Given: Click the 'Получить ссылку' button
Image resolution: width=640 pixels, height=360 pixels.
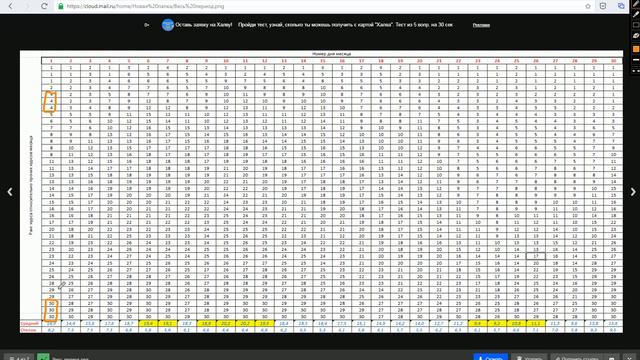Looking at the screenshot, I should [x=576, y=358].
